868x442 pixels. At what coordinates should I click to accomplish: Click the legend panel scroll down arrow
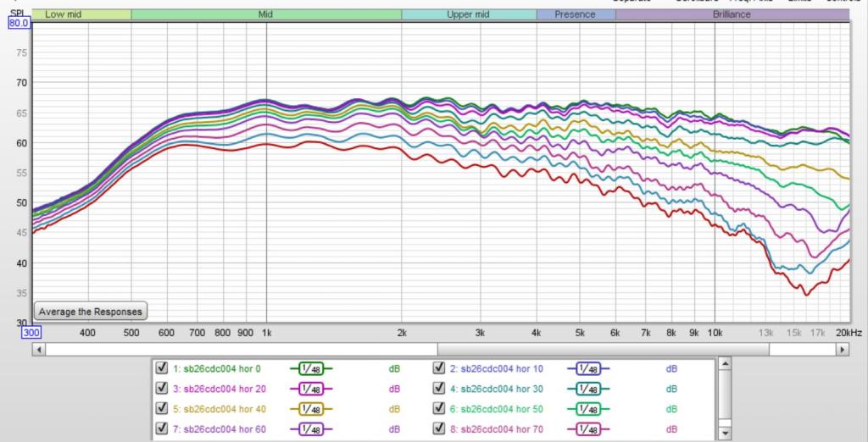tap(725, 434)
